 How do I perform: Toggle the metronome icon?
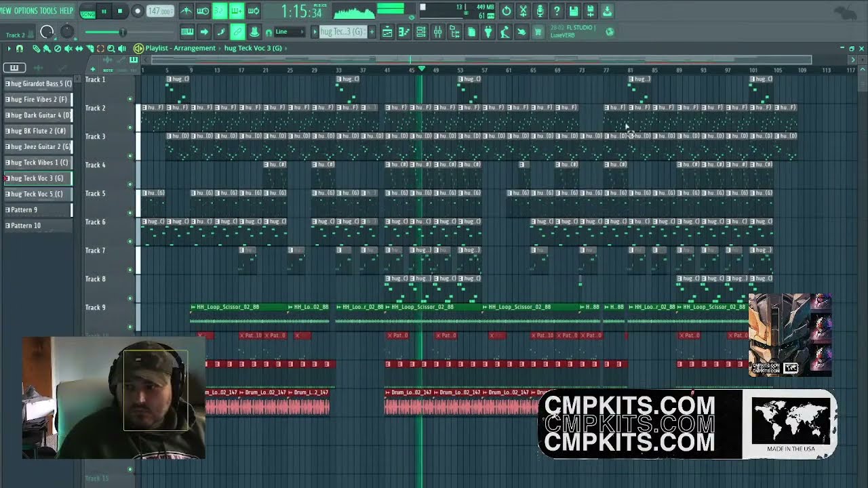186,12
